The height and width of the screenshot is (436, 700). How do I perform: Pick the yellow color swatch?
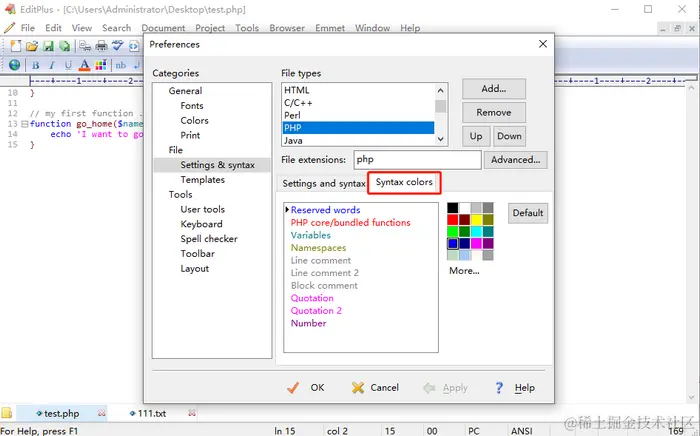pos(476,220)
